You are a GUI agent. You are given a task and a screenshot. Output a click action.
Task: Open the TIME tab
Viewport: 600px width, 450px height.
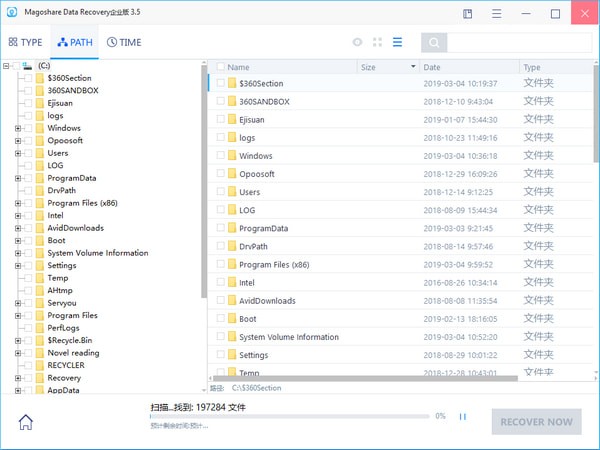124,42
